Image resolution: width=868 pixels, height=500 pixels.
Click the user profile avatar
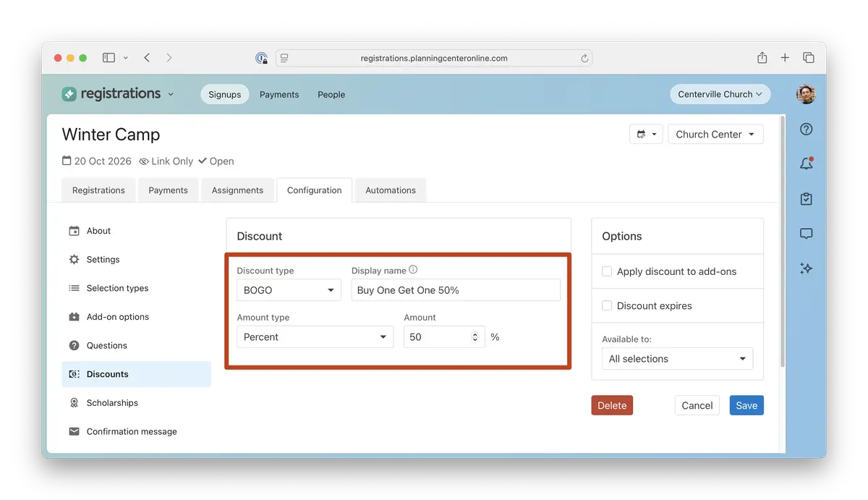click(806, 94)
